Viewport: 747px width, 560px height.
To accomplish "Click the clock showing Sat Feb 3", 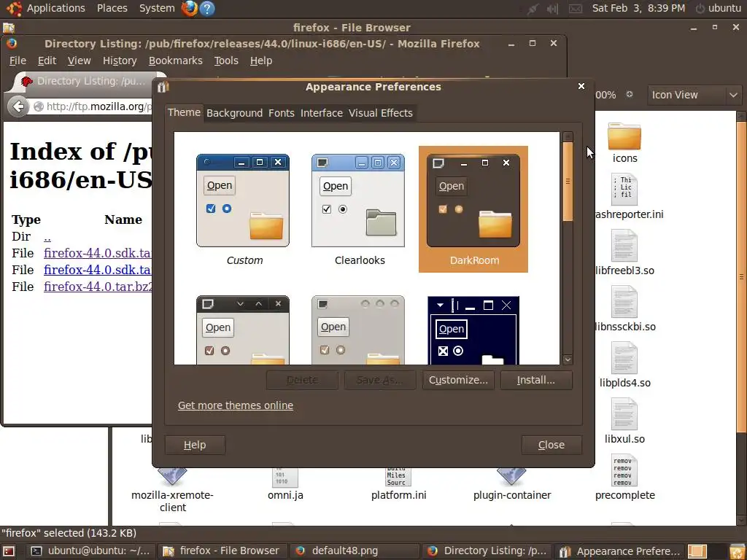I will [638, 8].
